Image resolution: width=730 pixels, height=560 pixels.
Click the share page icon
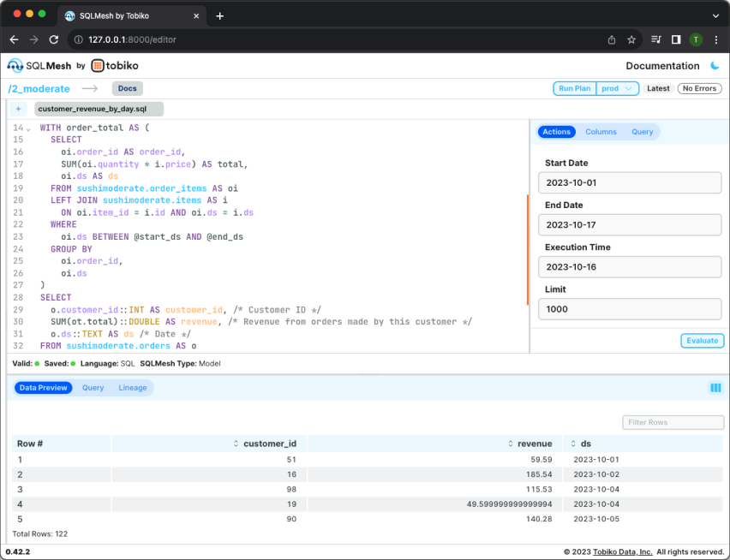click(x=612, y=40)
